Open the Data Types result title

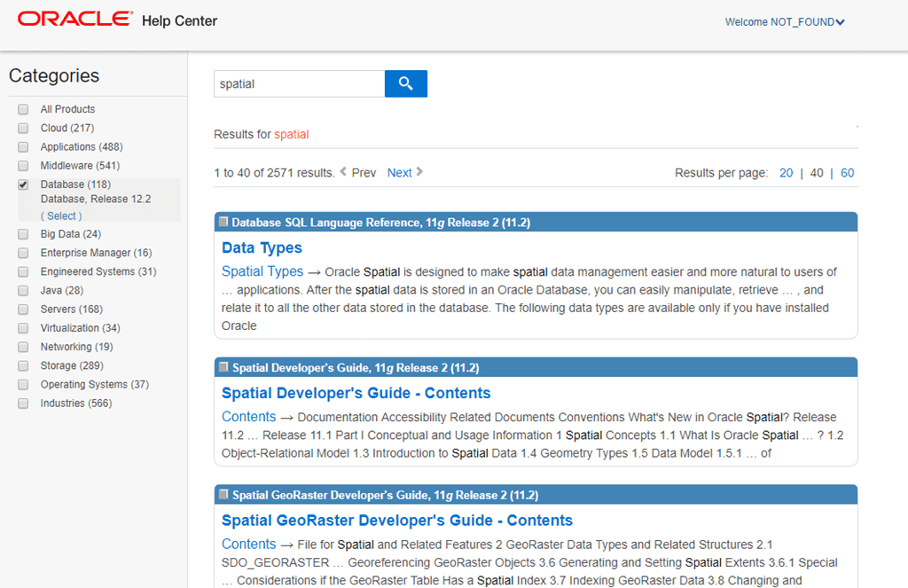(262, 248)
